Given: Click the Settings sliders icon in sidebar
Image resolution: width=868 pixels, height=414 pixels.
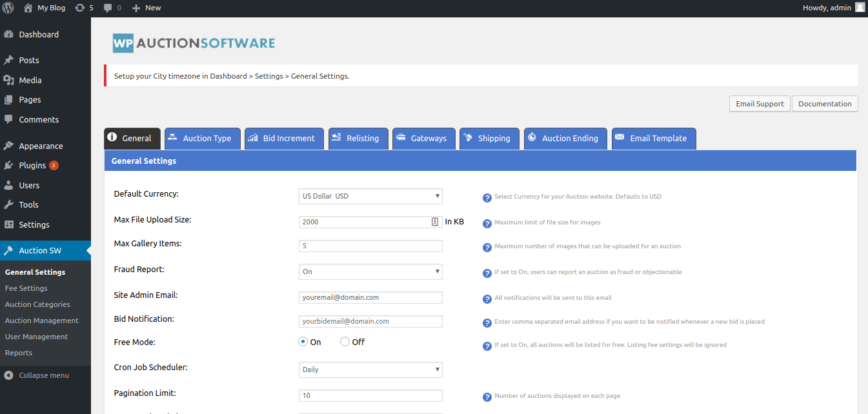Looking at the screenshot, I should 8,224.
